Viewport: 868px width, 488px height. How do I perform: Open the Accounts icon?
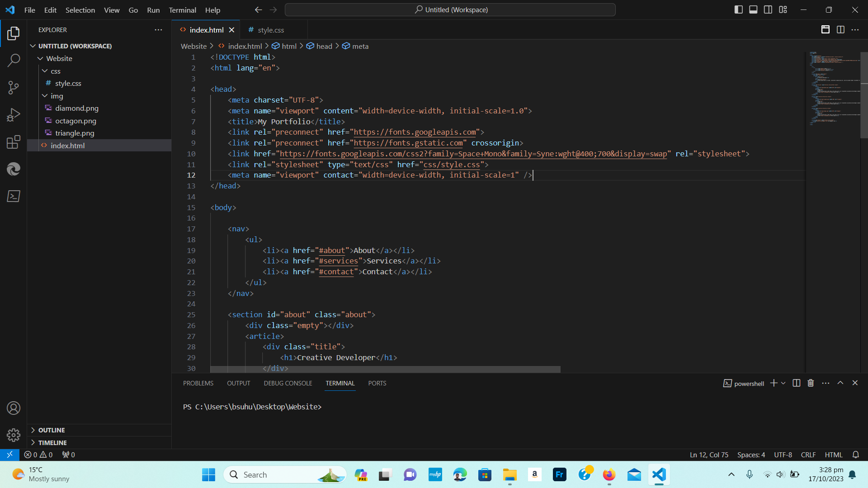pos(14,408)
